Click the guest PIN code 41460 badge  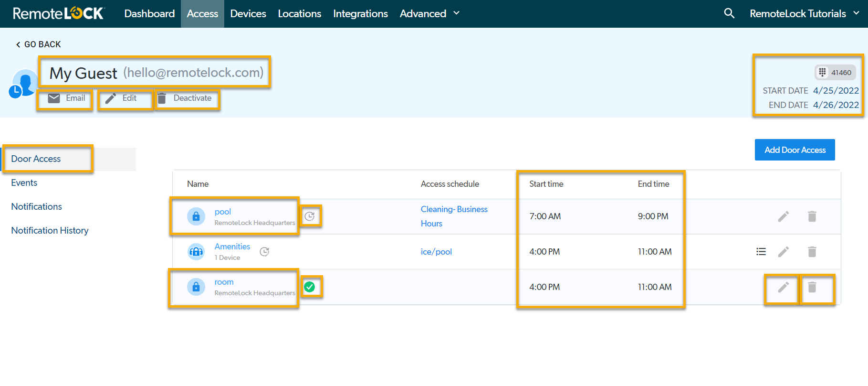tap(835, 73)
